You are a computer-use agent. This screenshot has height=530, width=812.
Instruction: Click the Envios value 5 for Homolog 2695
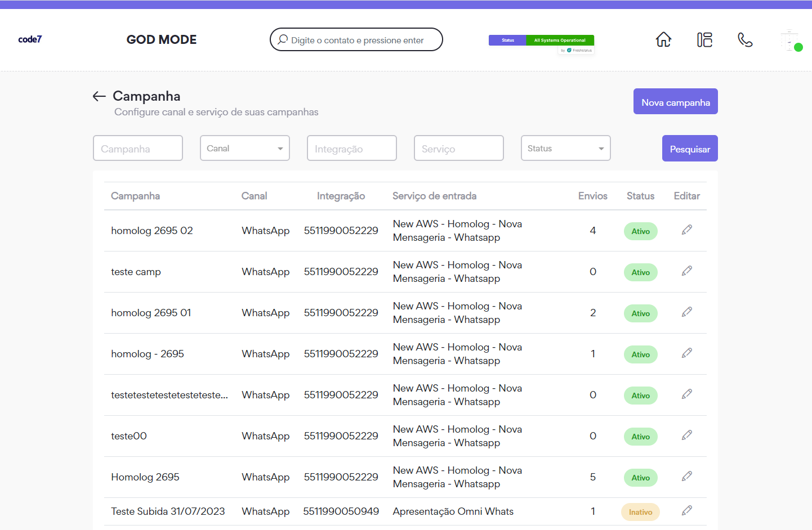593,477
